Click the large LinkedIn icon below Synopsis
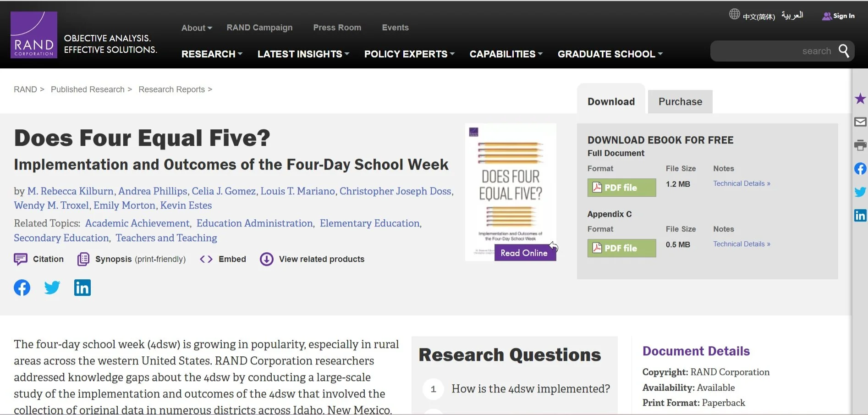 click(x=82, y=288)
